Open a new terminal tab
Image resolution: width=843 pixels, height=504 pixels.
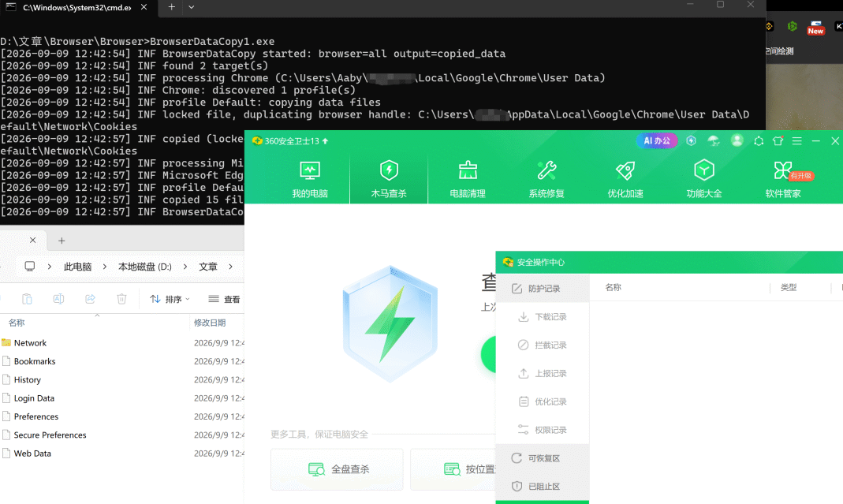click(x=171, y=7)
